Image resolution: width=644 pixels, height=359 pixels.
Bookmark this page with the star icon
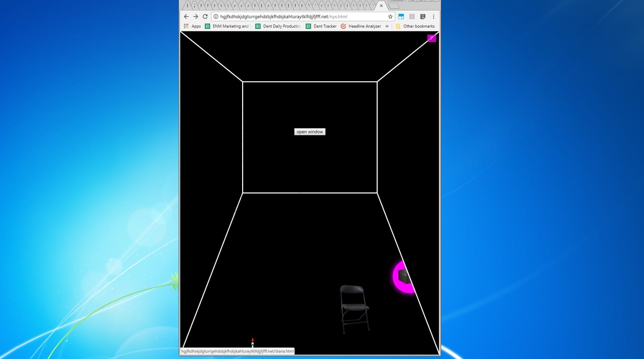[x=390, y=16]
